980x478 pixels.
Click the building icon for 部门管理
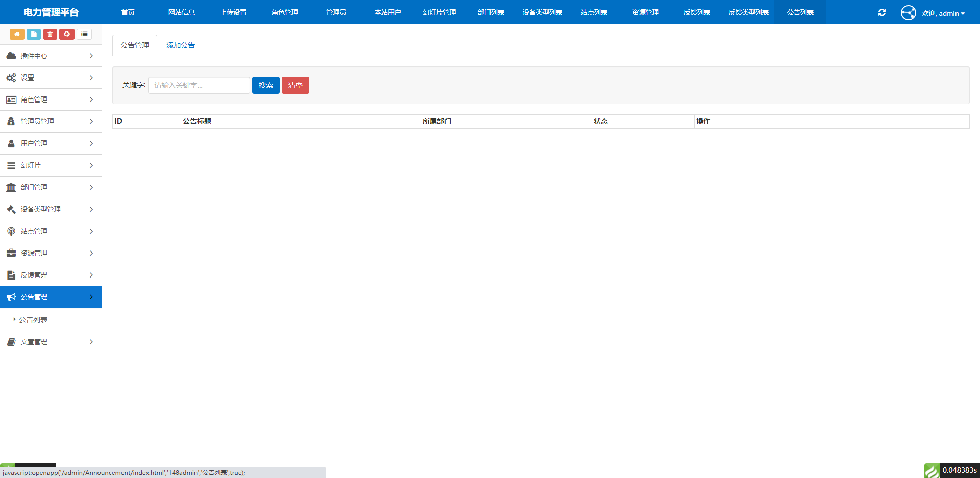point(11,187)
